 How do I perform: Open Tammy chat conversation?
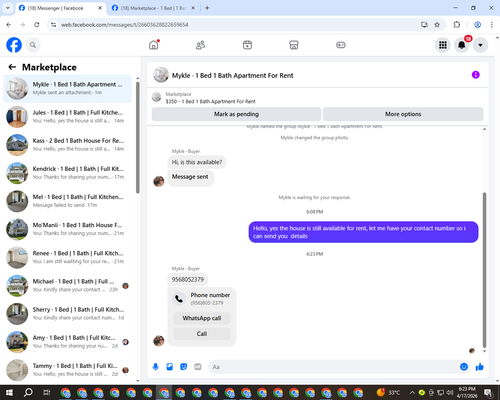[x=67, y=370]
